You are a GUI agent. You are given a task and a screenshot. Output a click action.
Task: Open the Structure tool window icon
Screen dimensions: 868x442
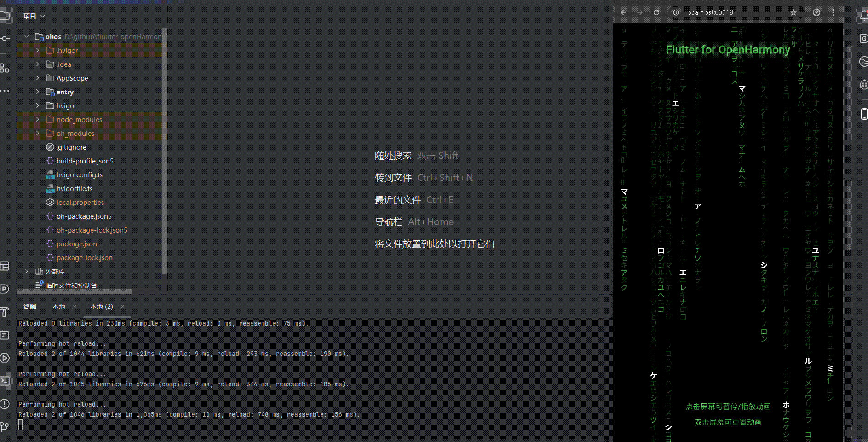pos(5,68)
